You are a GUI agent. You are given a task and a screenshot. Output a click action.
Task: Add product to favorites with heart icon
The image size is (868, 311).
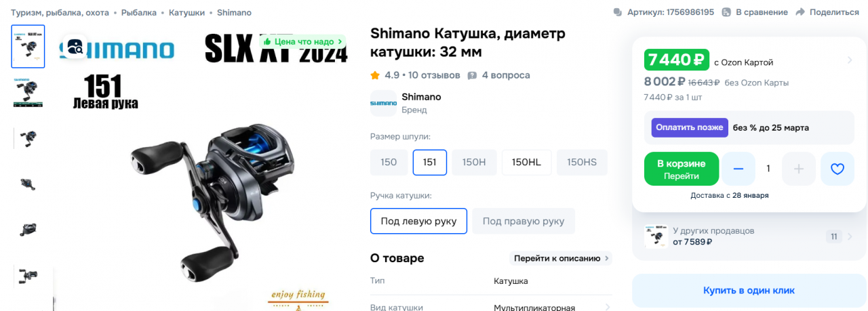tap(837, 169)
